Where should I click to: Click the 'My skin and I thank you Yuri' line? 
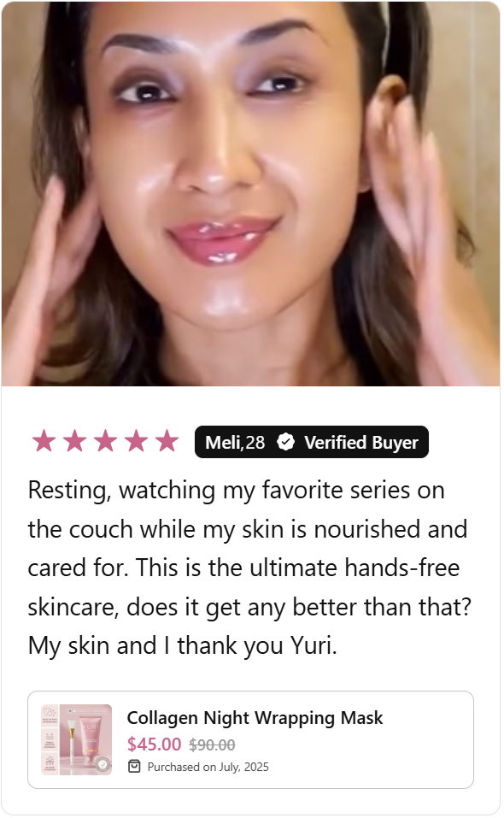tap(183, 646)
